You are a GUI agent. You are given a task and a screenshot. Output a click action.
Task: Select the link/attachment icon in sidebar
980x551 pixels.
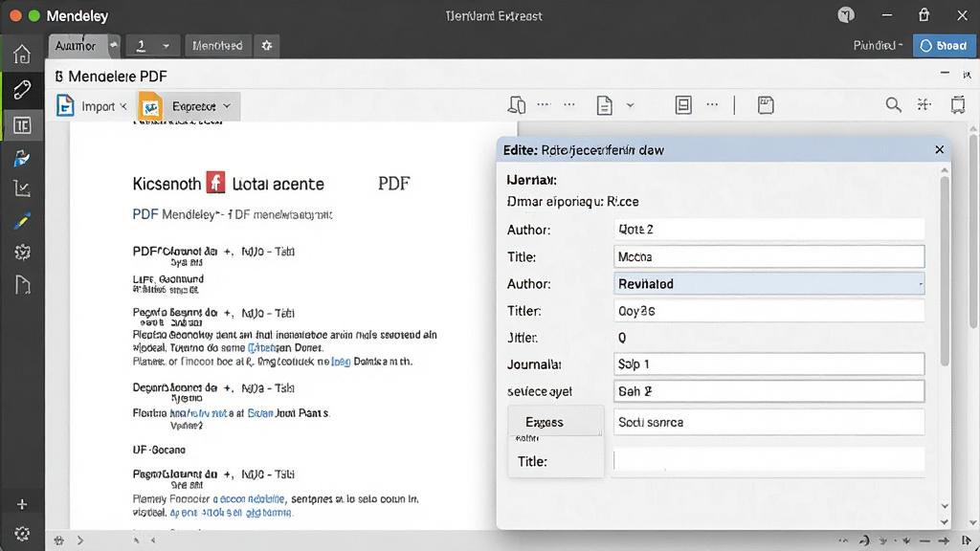[22, 89]
